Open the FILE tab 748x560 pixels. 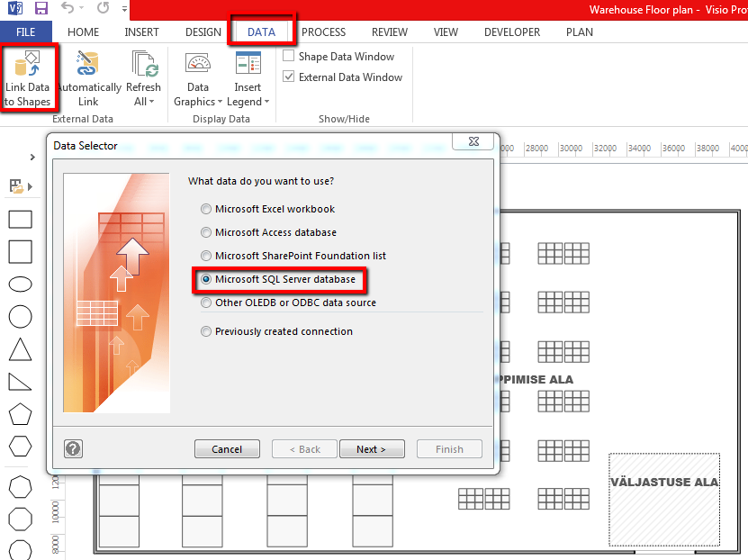pyautogui.click(x=26, y=32)
